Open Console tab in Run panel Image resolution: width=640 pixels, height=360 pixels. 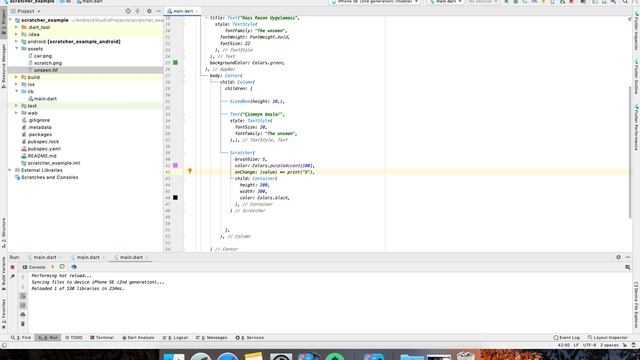tap(34, 267)
